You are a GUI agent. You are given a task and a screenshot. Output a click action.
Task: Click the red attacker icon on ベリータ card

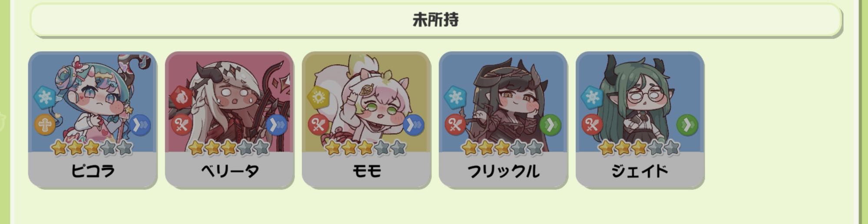point(182,125)
